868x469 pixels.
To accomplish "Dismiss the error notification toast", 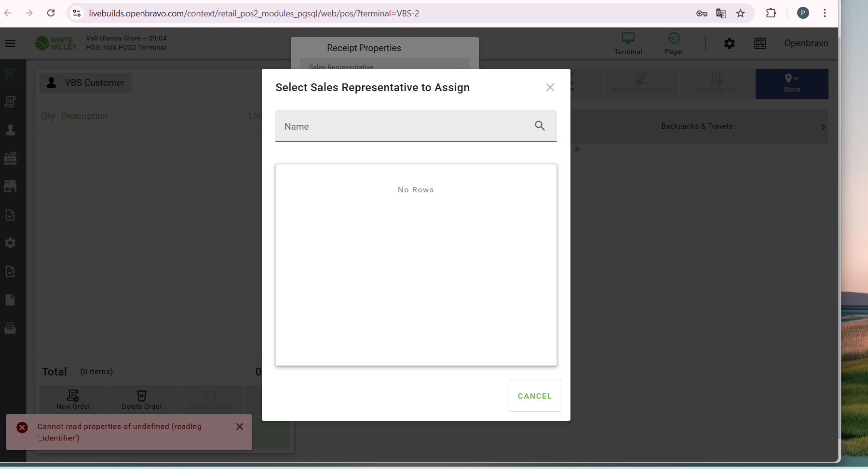I will (240, 427).
